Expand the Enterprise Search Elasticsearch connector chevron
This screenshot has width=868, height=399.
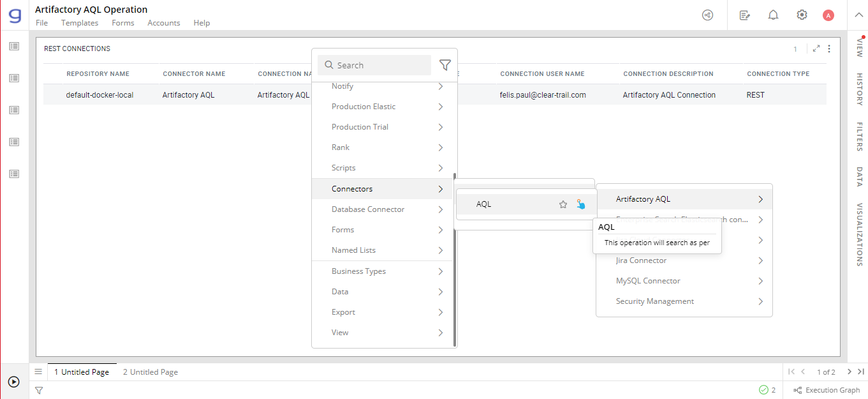760,220
